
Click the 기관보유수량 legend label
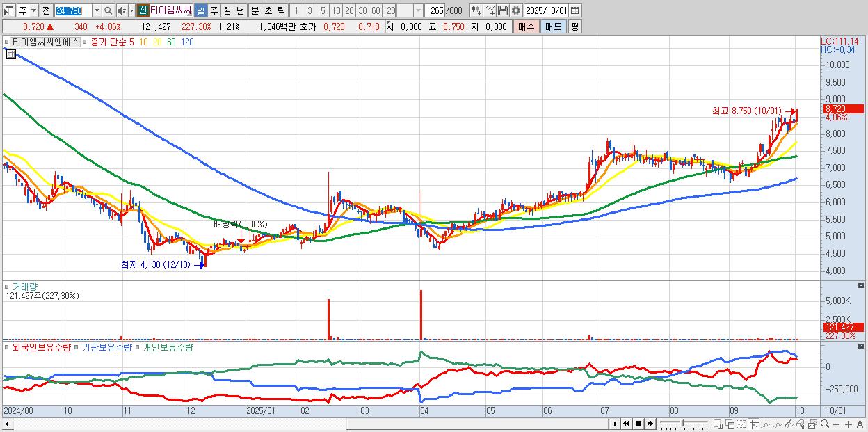point(106,346)
